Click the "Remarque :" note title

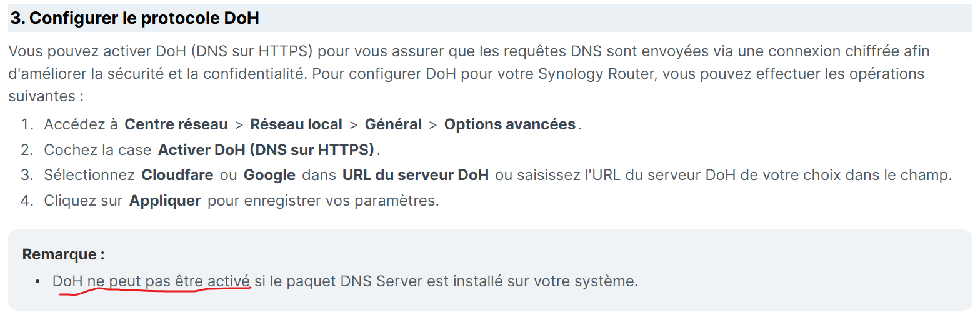(63, 254)
